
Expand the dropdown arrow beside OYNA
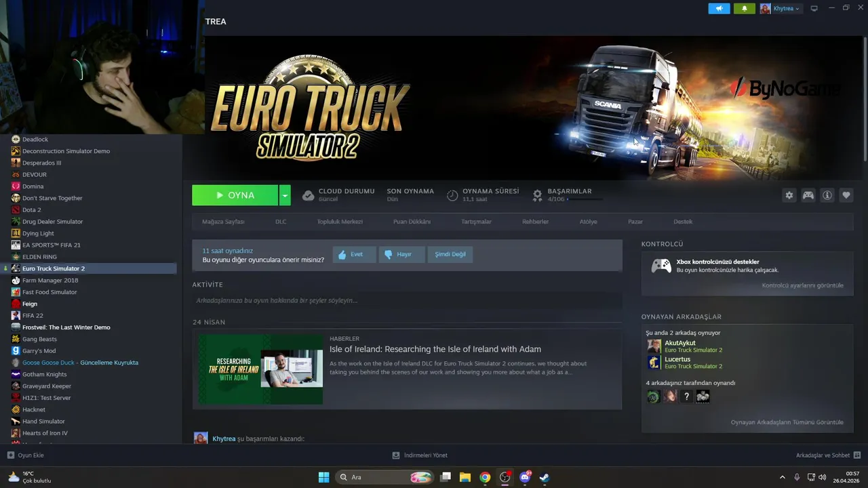(x=285, y=195)
